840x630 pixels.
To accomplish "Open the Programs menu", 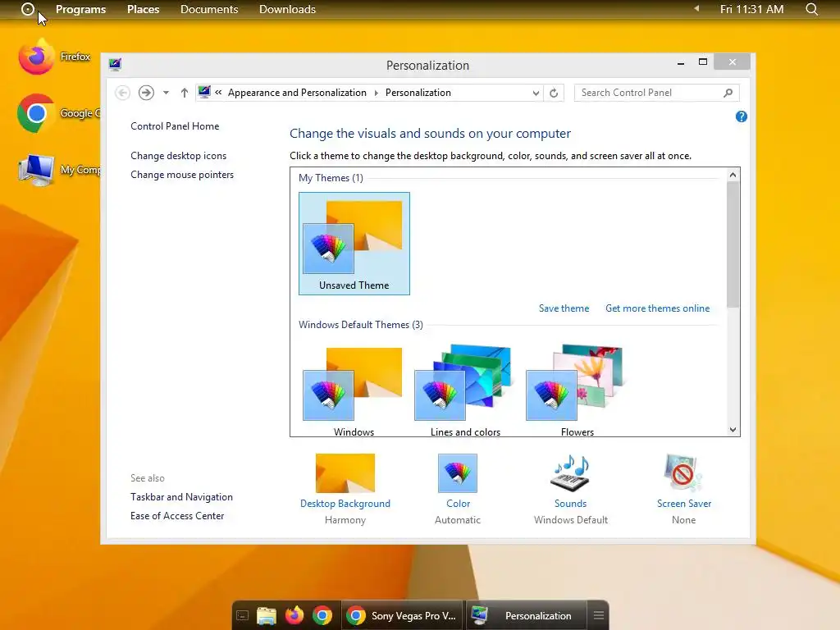I will 81,9.
